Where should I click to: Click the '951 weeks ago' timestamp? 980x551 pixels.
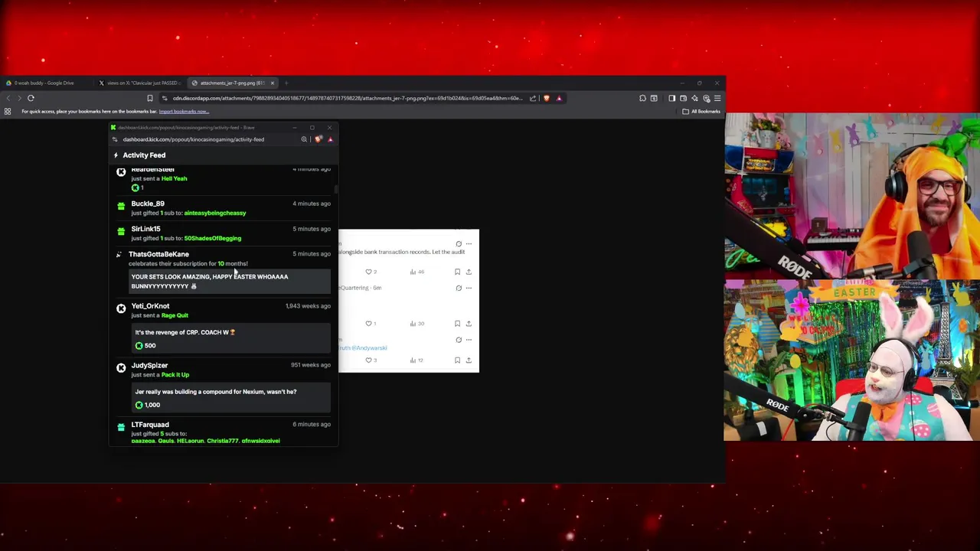click(311, 365)
